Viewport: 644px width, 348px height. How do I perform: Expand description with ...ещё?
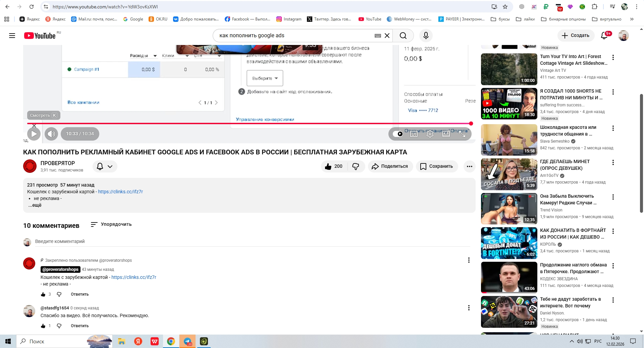tap(35, 205)
